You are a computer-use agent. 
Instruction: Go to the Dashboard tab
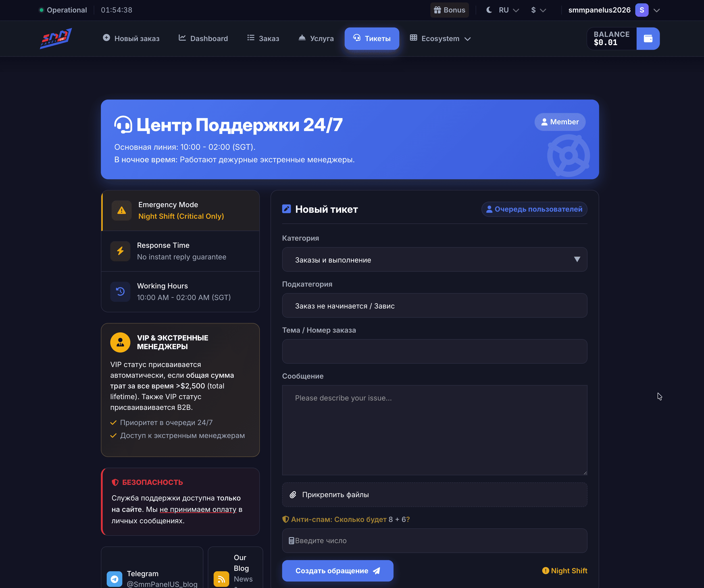(203, 39)
